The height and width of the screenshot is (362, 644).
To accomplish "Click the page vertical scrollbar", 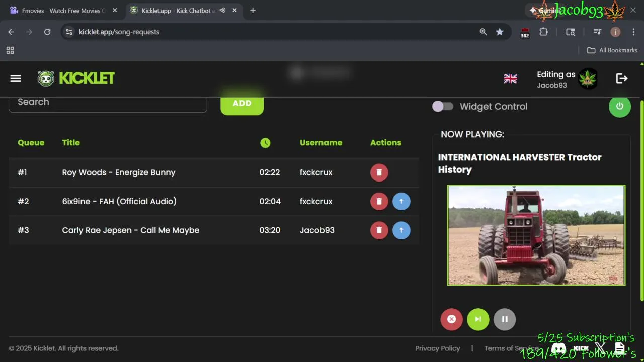I will 641,201.
